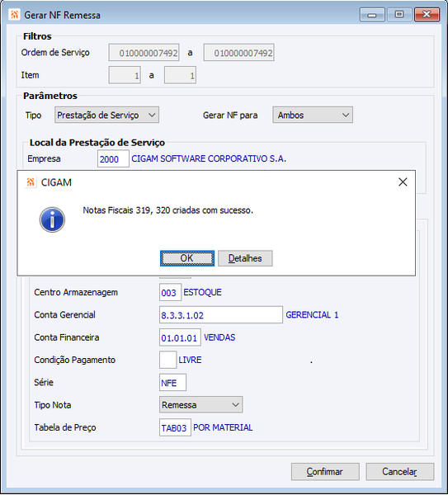Minimize the Gerar NF Remessa window
This screenshot has width=448, height=495.
point(372,15)
